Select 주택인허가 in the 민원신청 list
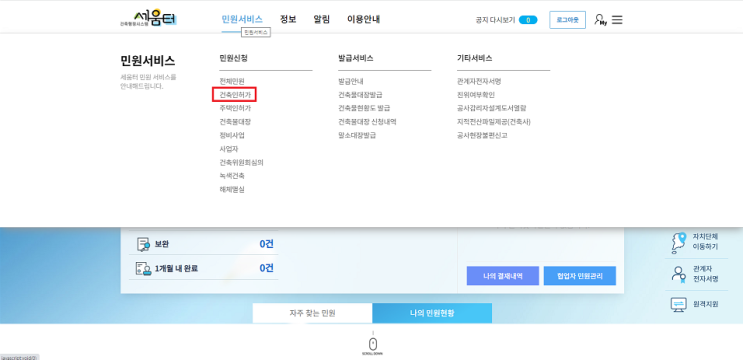The height and width of the screenshot is (360, 743). click(x=235, y=108)
